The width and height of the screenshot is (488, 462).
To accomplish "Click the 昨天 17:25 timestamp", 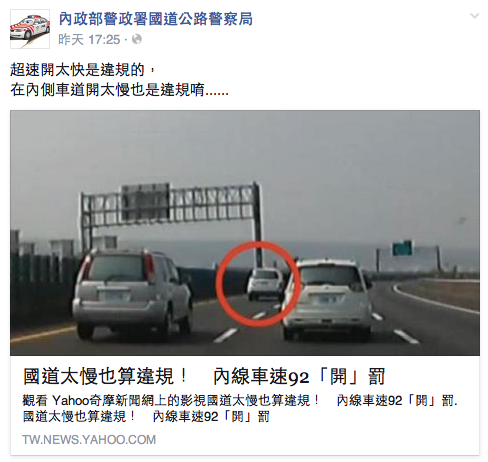I will pyautogui.click(x=89, y=40).
